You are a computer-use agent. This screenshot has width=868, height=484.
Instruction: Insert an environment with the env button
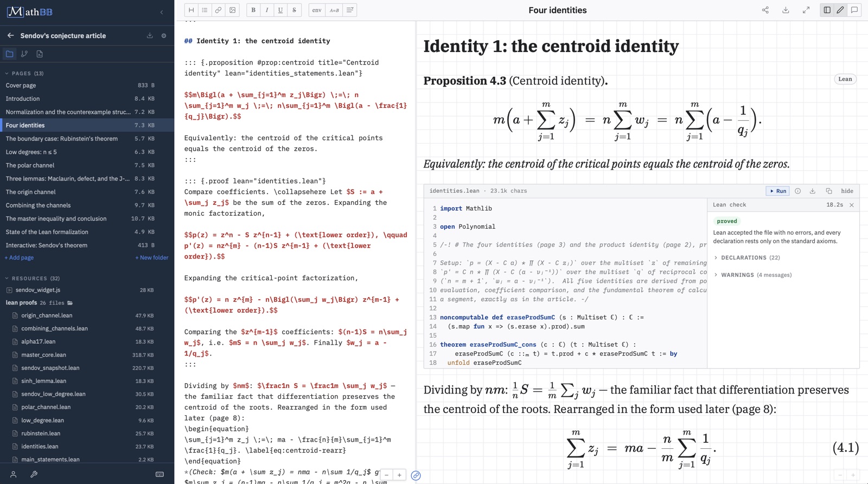tap(317, 10)
